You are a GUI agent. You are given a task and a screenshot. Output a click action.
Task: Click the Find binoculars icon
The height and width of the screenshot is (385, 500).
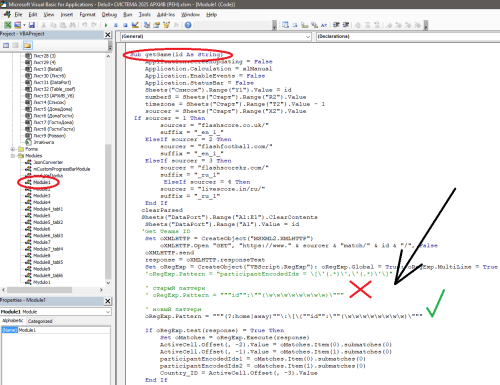click(x=72, y=25)
